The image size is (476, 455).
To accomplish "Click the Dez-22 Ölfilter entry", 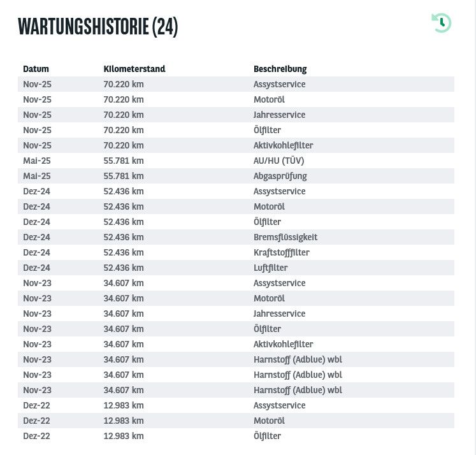I will pos(267,436).
